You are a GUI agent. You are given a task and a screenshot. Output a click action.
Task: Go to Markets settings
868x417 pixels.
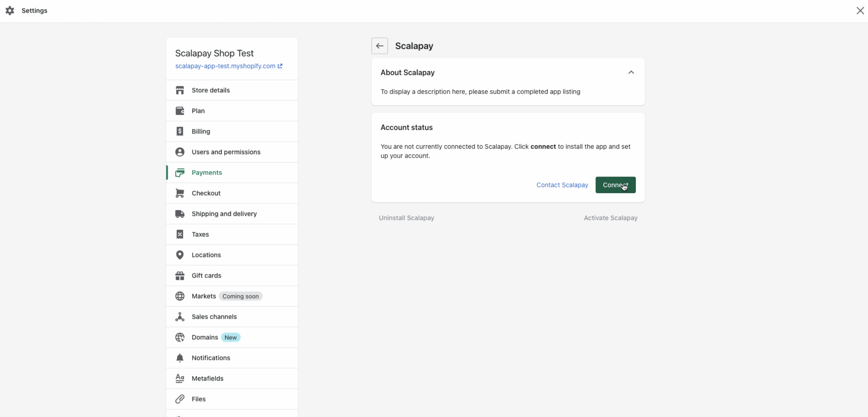(x=204, y=296)
